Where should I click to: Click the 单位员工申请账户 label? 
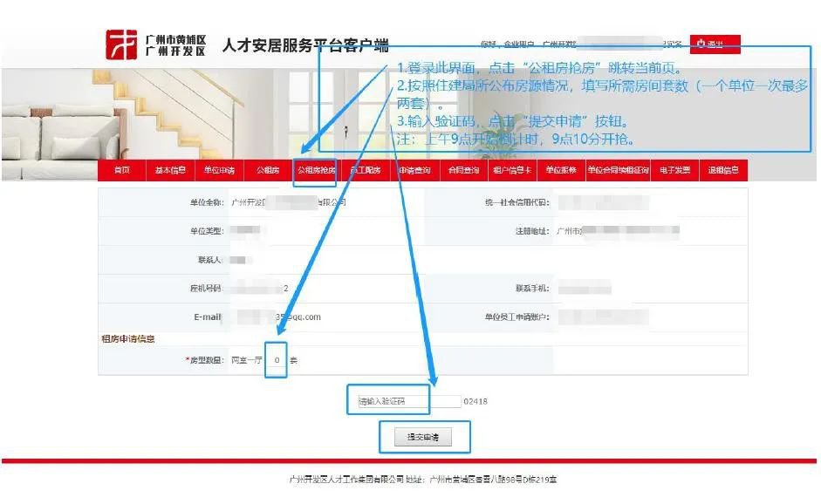(x=517, y=317)
